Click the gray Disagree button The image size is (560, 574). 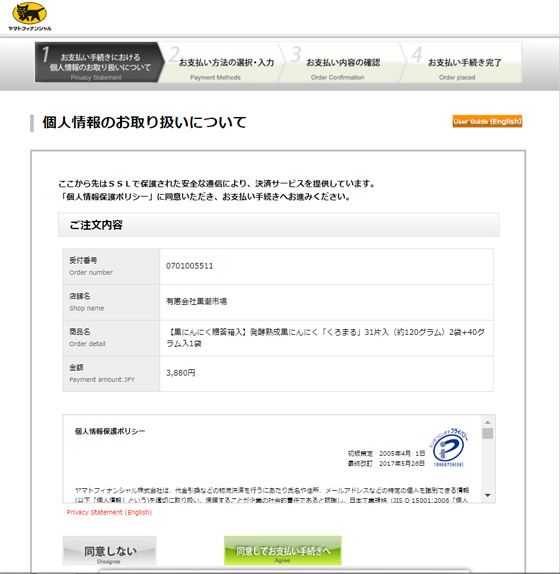pos(109,551)
